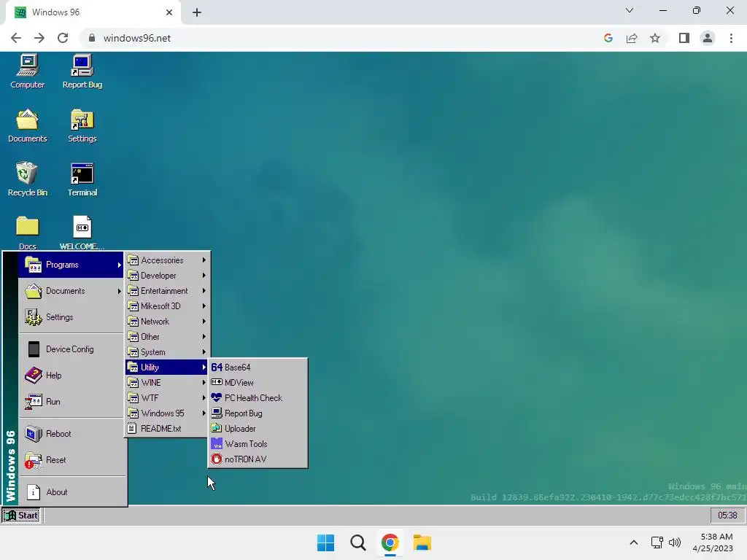Share this page using the share icon
Image resolution: width=747 pixels, height=560 pixels.
[x=632, y=38]
